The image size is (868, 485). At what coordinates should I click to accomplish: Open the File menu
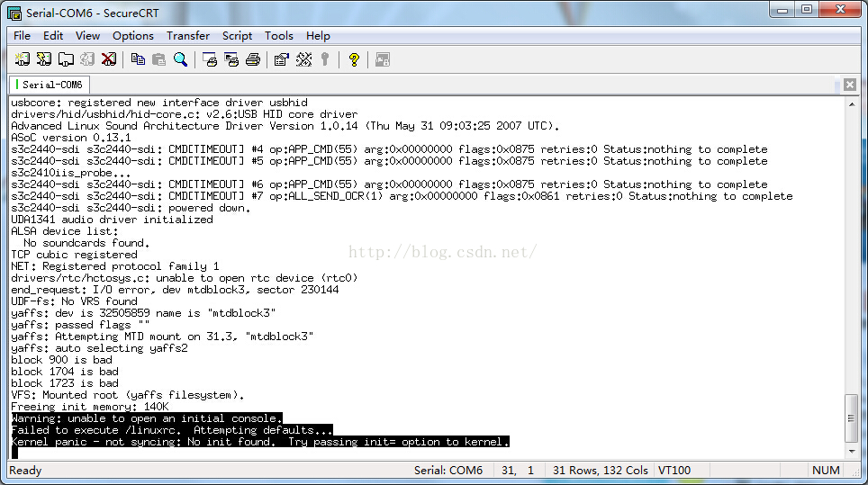(23, 36)
